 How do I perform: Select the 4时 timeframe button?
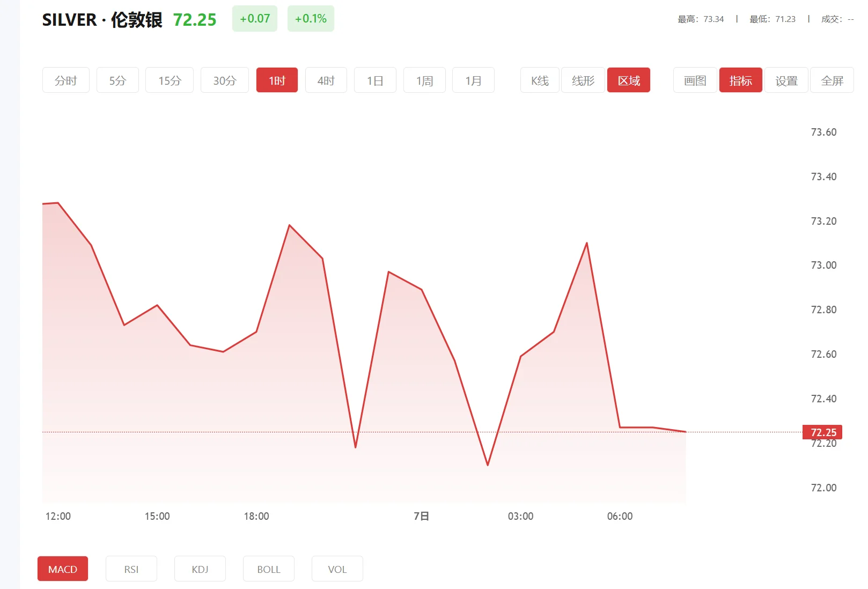pyautogui.click(x=326, y=80)
